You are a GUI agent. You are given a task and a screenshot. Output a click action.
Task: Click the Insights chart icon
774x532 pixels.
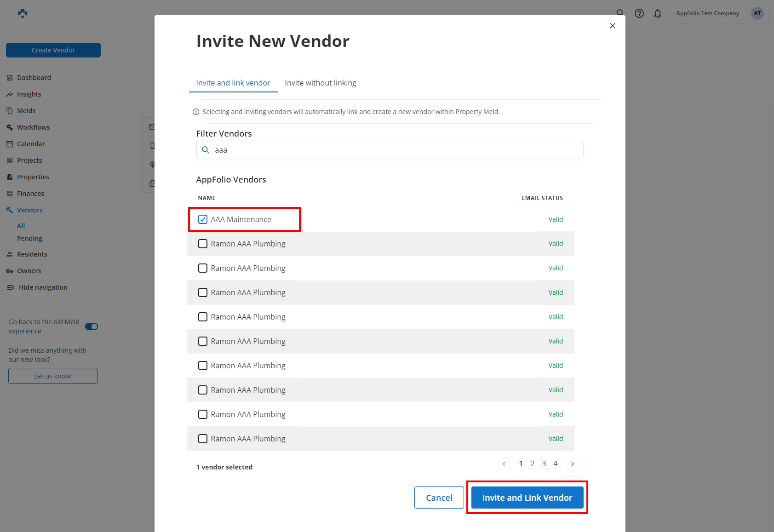tap(10, 94)
